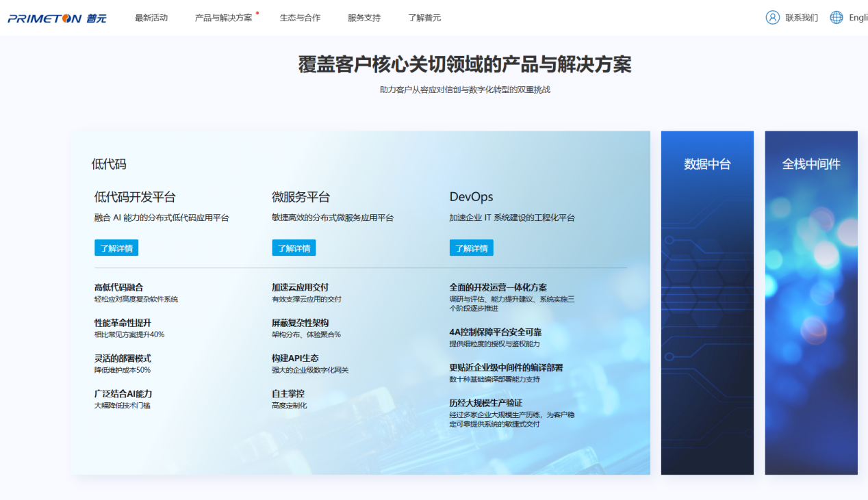Click the contact us person icon
Screen dimensions: 868x500
point(772,18)
